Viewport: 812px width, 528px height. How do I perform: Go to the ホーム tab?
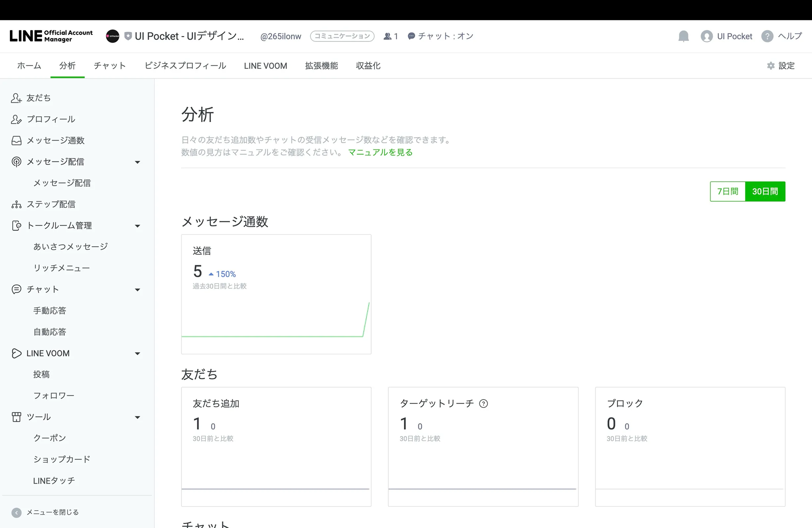(x=29, y=66)
